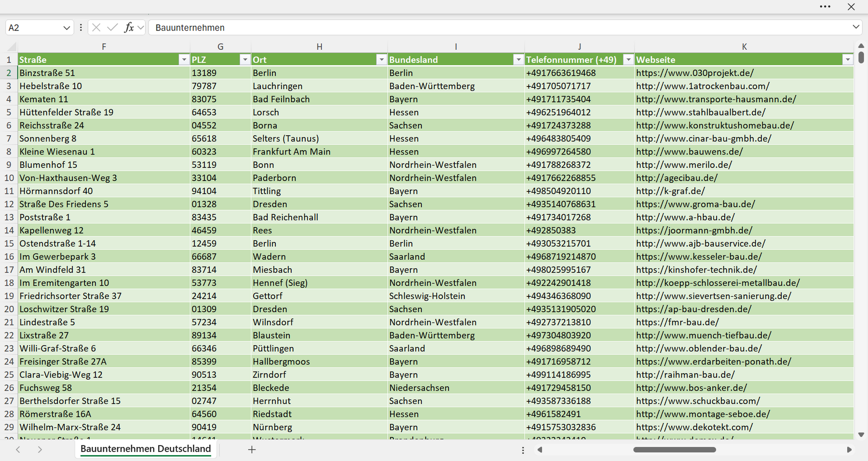Open the three-dot more options menu
This screenshot has height=461, width=868.
click(x=825, y=7)
